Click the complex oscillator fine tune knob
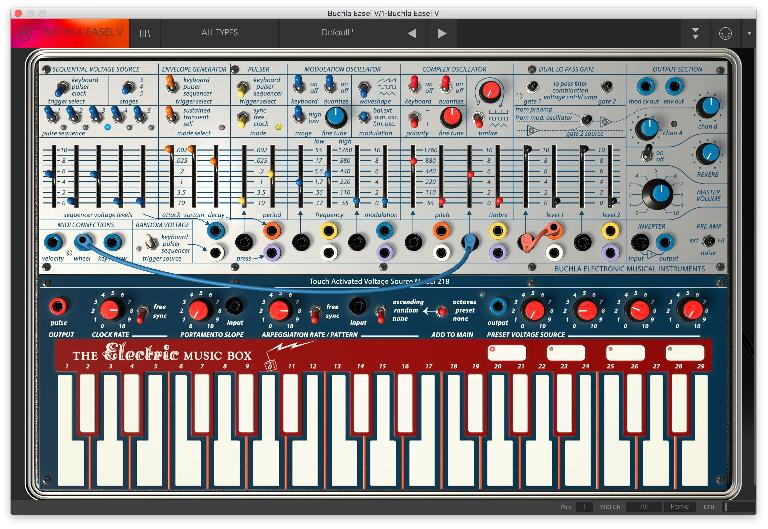The width and height of the screenshot is (768, 529). tap(451, 117)
